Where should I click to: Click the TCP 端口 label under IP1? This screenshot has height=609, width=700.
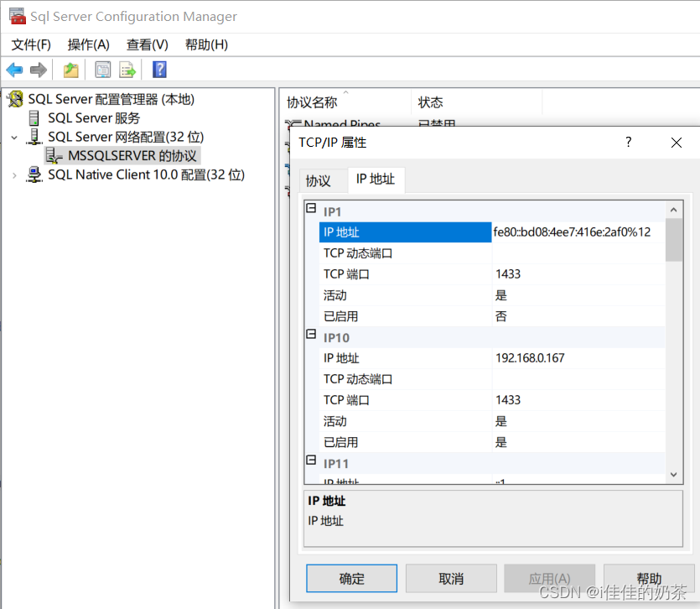pos(346,274)
